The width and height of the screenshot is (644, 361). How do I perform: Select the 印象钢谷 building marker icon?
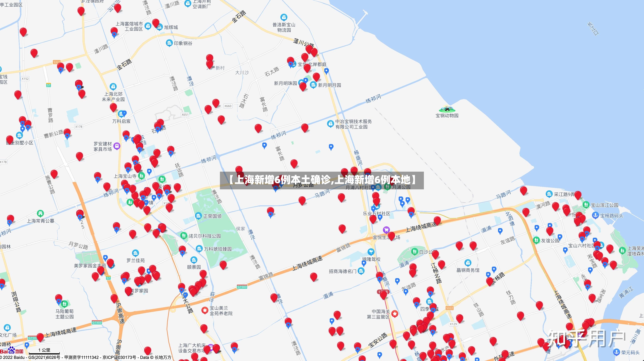tap(169, 43)
